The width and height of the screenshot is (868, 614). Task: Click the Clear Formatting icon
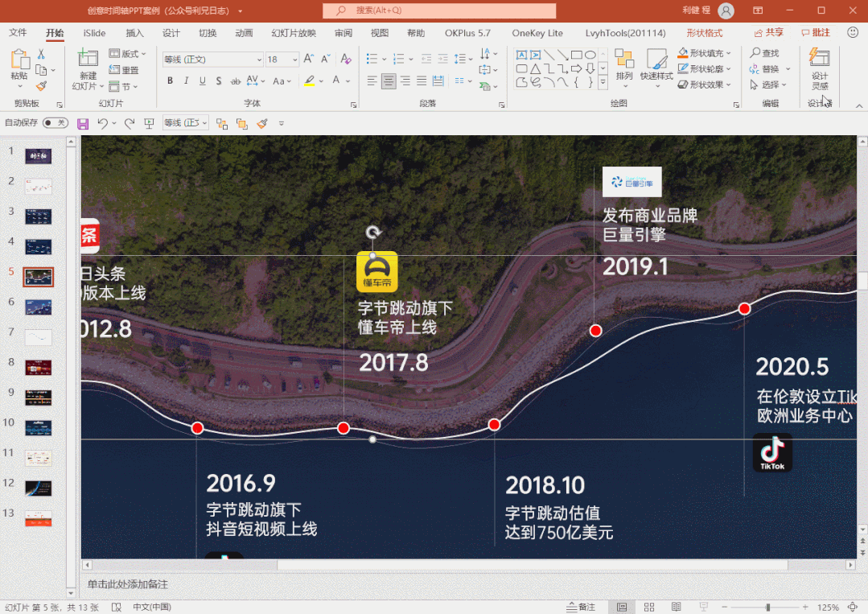click(346, 59)
